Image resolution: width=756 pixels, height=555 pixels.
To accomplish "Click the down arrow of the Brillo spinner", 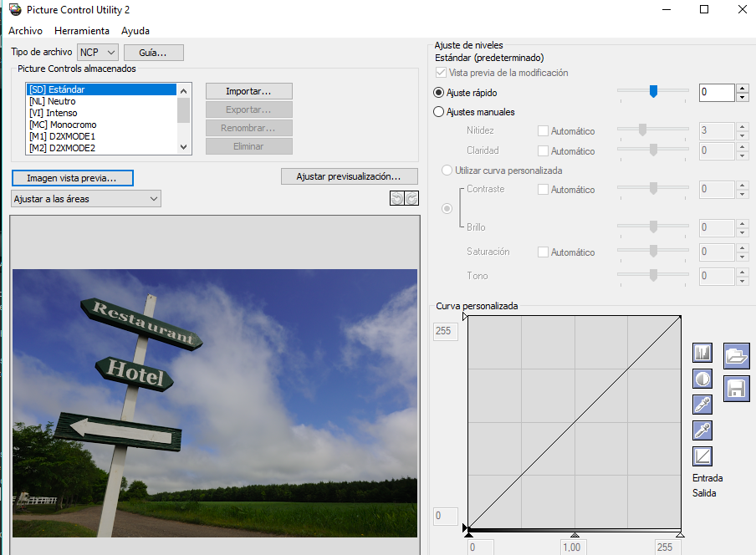I will (743, 232).
